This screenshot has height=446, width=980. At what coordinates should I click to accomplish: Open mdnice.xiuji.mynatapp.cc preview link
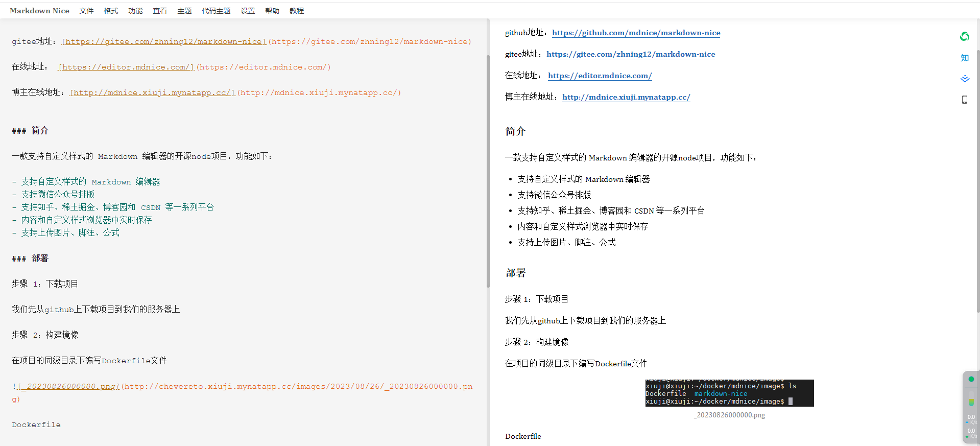626,97
